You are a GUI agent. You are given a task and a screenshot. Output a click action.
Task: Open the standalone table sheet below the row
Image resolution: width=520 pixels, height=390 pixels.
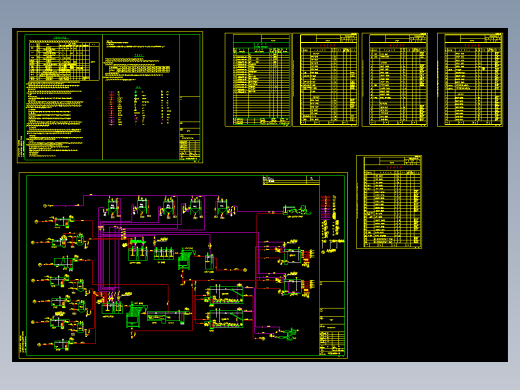tap(389, 202)
